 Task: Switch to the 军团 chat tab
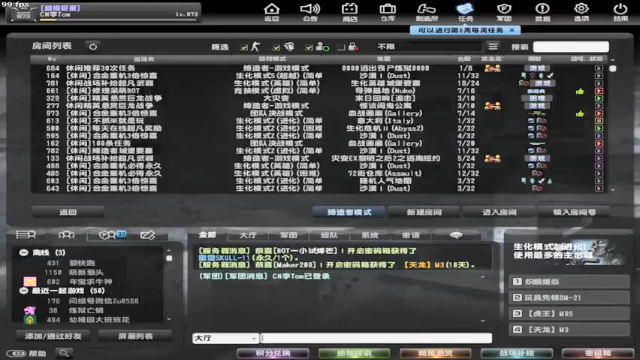click(x=289, y=235)
